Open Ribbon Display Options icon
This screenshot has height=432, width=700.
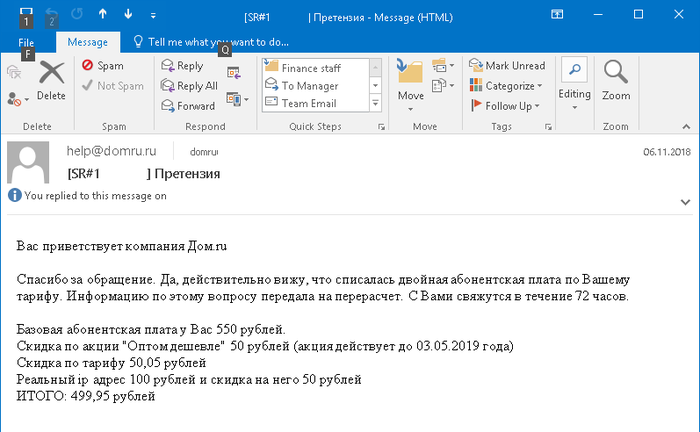(x=557, y=14)
